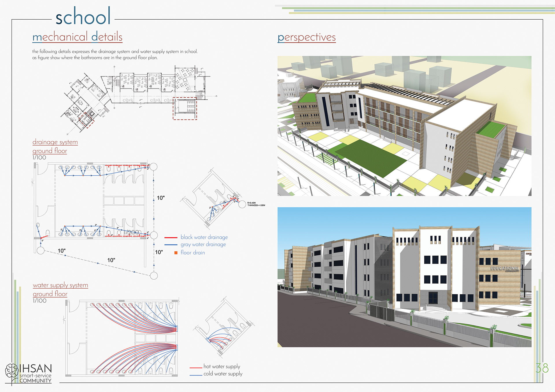The width and height of the screenshot is (555, 392).
Task: Select the 'perspectives' heading
Action: (x=306, y=37)
